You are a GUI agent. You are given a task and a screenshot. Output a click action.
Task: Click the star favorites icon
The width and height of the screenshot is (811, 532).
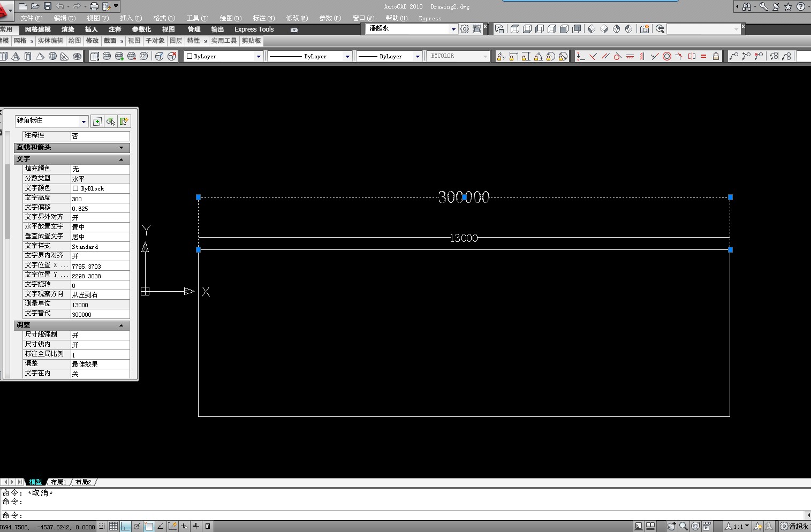(788, 6)
